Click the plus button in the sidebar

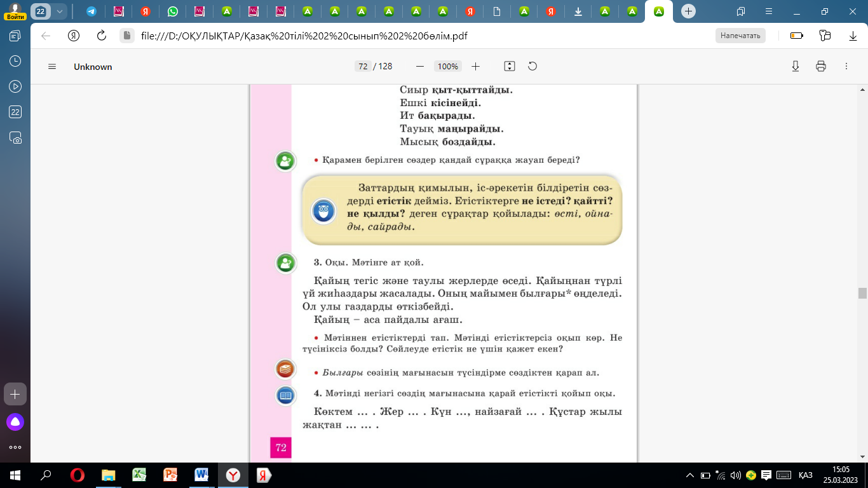15,394
